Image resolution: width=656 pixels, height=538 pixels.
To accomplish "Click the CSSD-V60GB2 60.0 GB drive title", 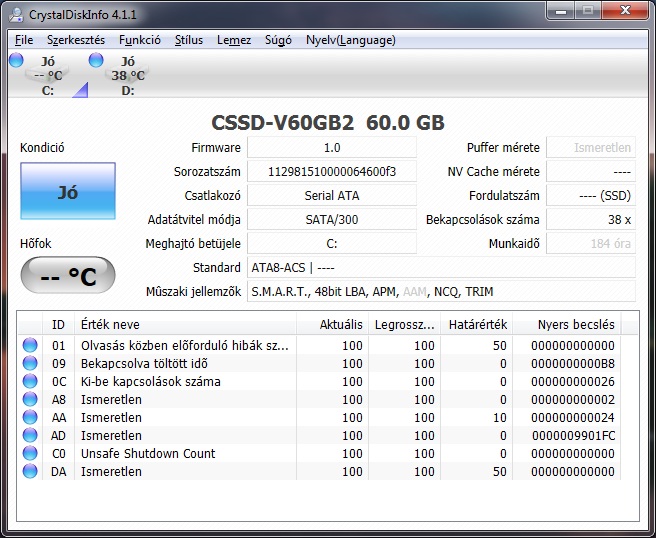I will 328,123.
